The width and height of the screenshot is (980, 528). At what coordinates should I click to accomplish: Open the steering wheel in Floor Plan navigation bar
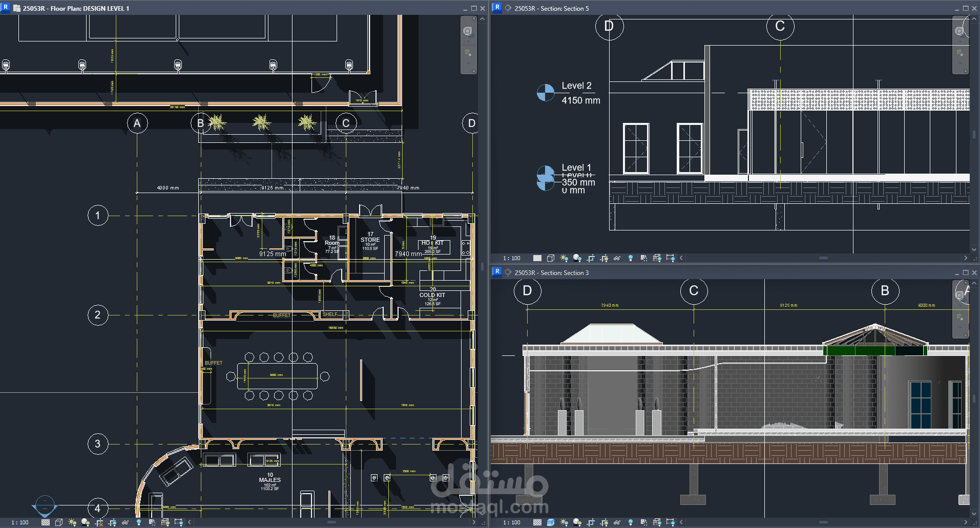(468, 32)
